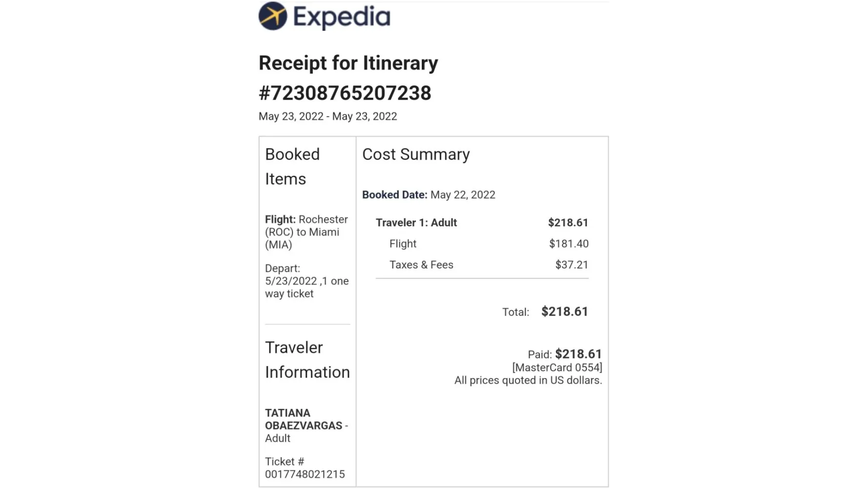The width and height of the screenshot is (868, 488).
Task: Click the Booked Date May 22, 2022 line
Action: click(429, 195)
